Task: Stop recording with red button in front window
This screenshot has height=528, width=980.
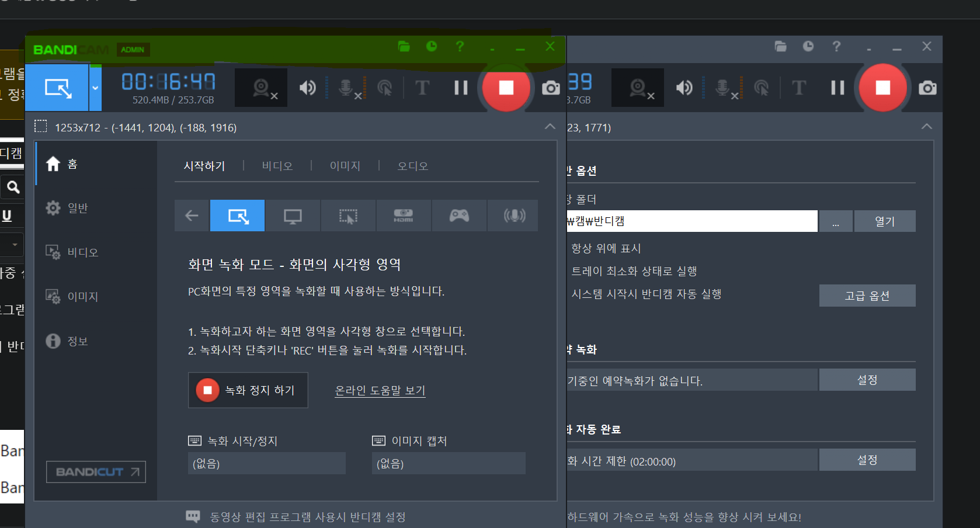Action: point(506,88)
